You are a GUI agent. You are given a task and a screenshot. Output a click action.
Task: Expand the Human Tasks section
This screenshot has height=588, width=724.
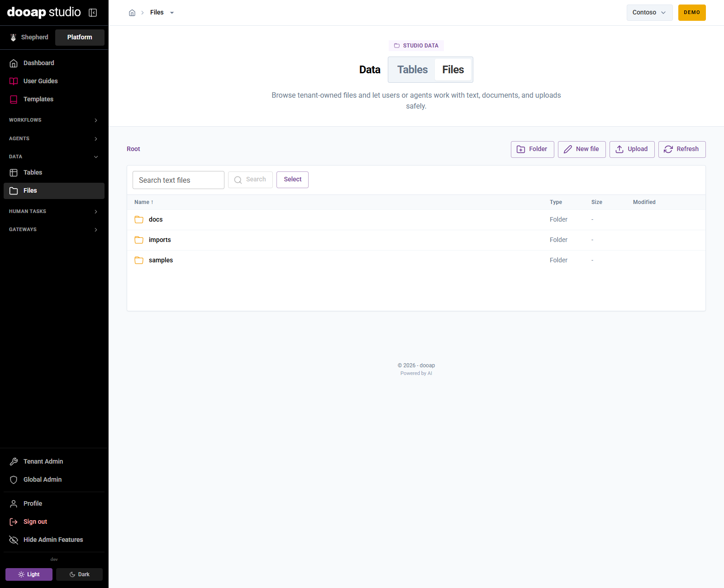pyautogui.click(x=54, y=211)
